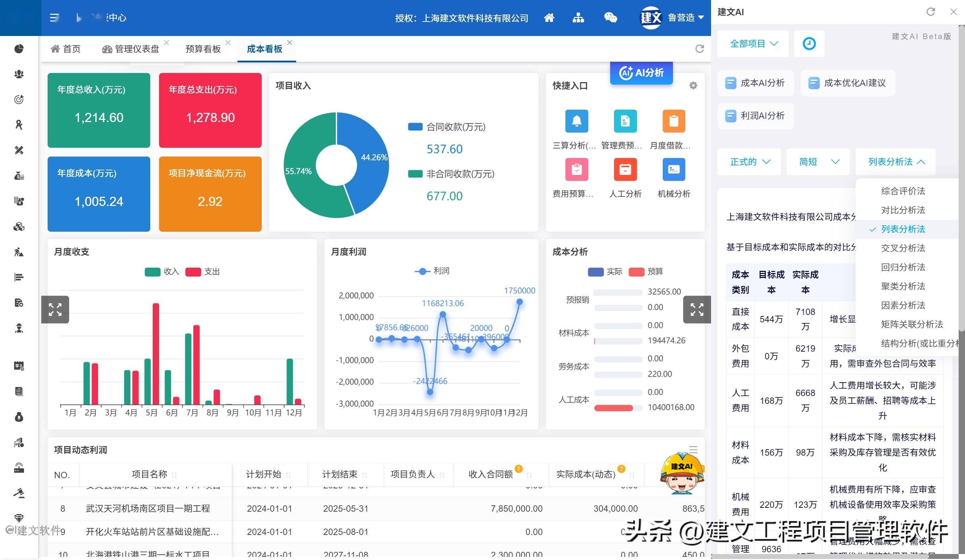Click the home icon in top bar
The height and width of the screenshot is (560, 965).
(x=549, y=18)
